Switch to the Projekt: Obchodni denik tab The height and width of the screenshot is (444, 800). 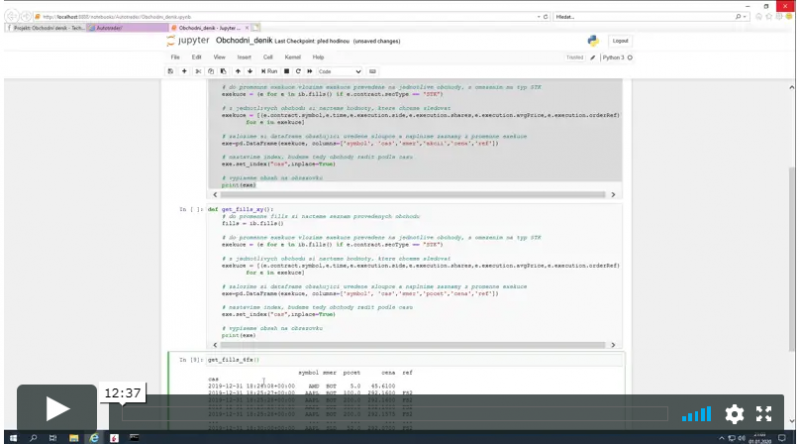pyautogui.click(x=46, y=28)
